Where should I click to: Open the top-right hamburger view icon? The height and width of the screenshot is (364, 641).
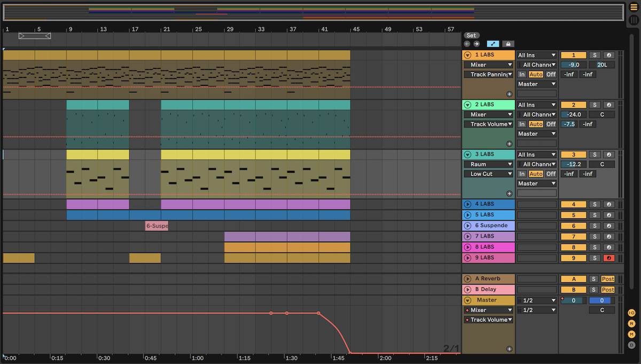[x=634, y=7]
